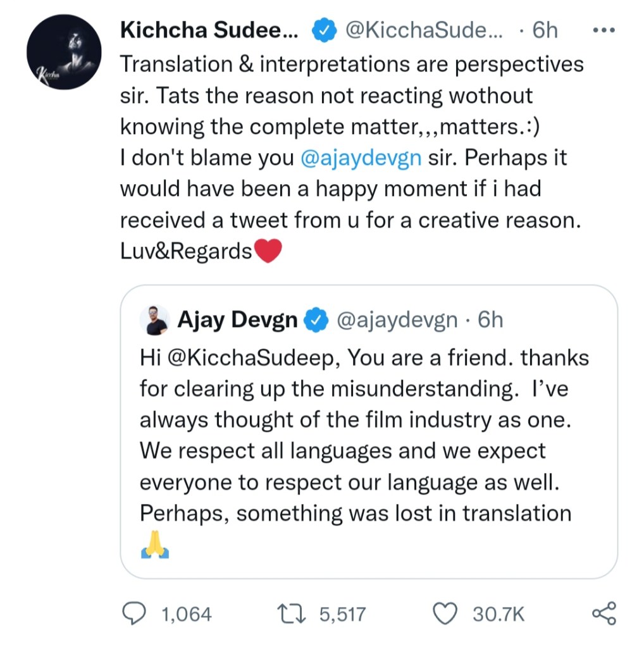Like the tweet with the heart icon
This screenshot has width=644, height=647.
447,613
